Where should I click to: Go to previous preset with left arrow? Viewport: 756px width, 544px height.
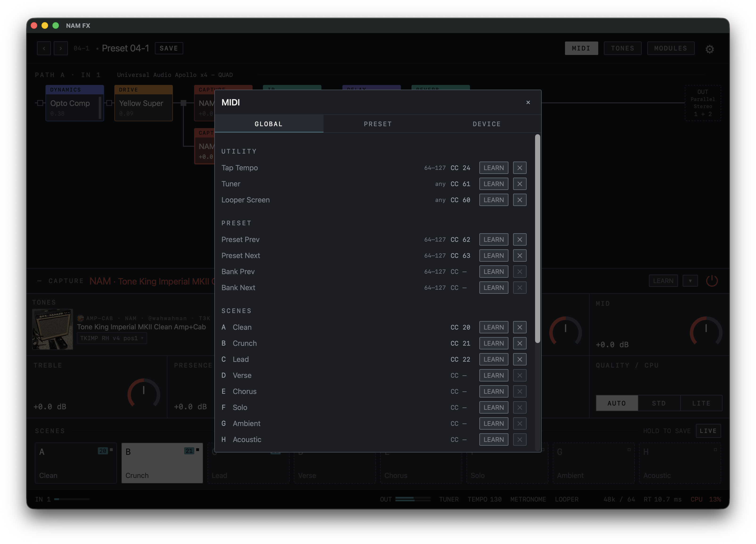point(44,48)
